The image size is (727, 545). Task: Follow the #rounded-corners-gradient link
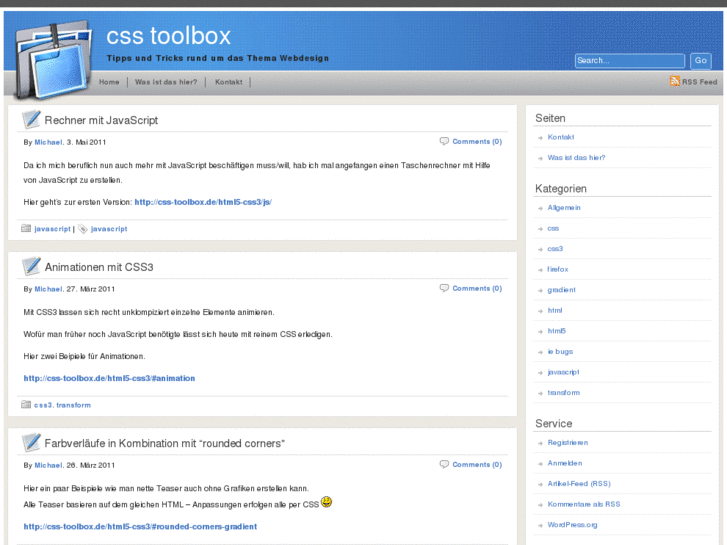point(140,527)
